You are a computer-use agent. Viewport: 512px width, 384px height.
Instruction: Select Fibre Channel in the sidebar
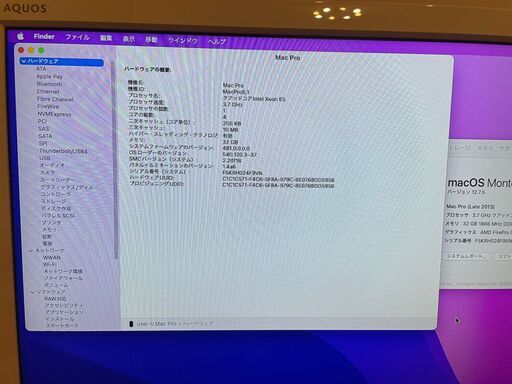[55, 99]
